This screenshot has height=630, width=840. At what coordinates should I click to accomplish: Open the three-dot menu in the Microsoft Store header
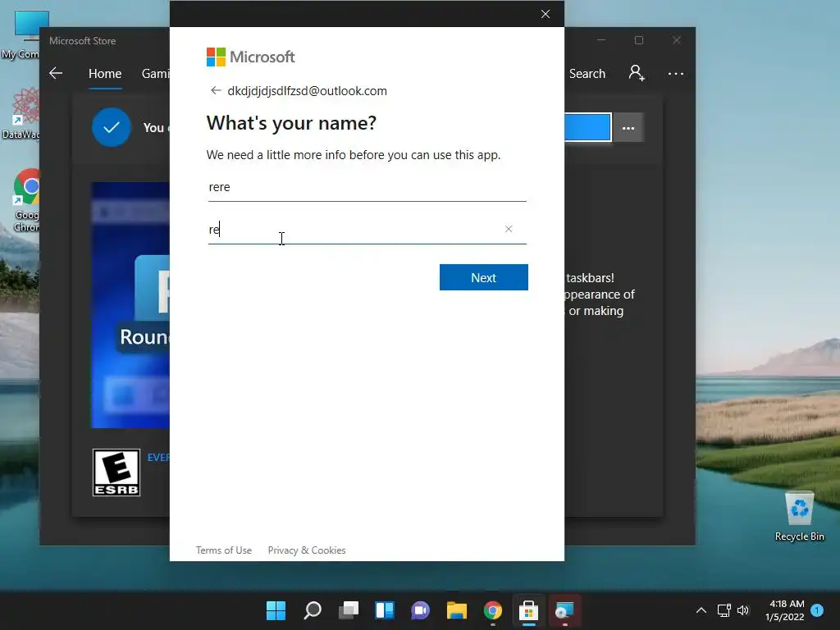[x=676, y=73]
